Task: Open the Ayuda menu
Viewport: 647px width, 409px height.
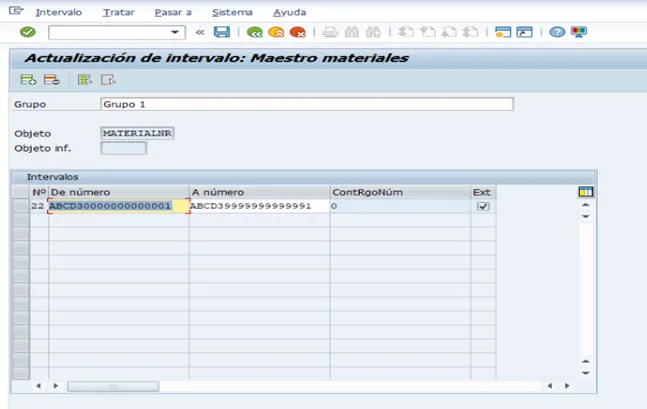Action: click(290, 12)
